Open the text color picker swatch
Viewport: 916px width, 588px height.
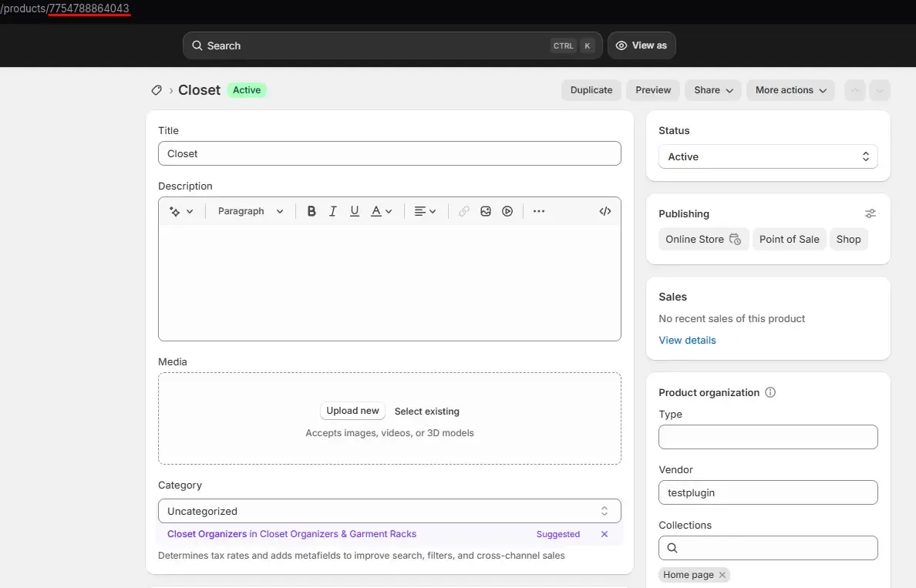tap(377, 210)
